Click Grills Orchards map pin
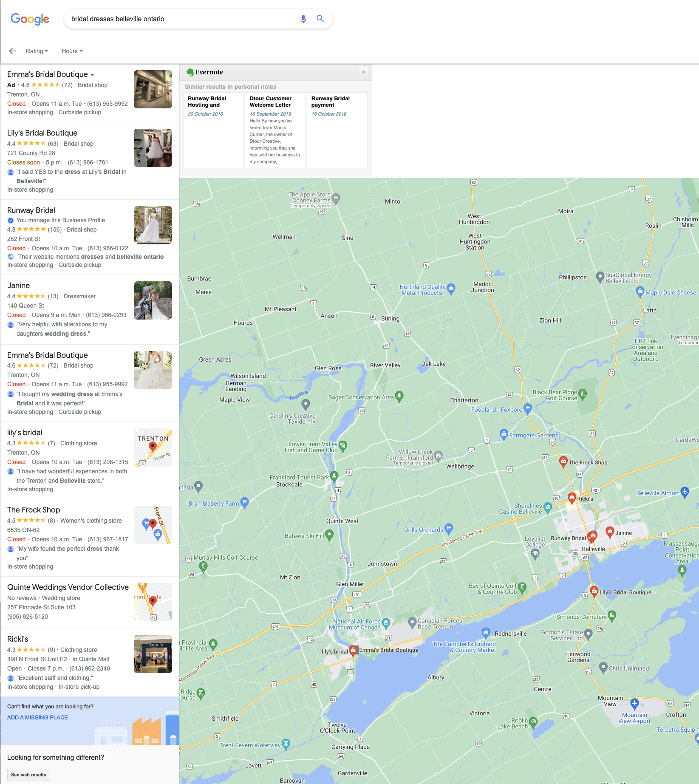The width and height of the screenshot is (699, 784). tap(449, 529)
